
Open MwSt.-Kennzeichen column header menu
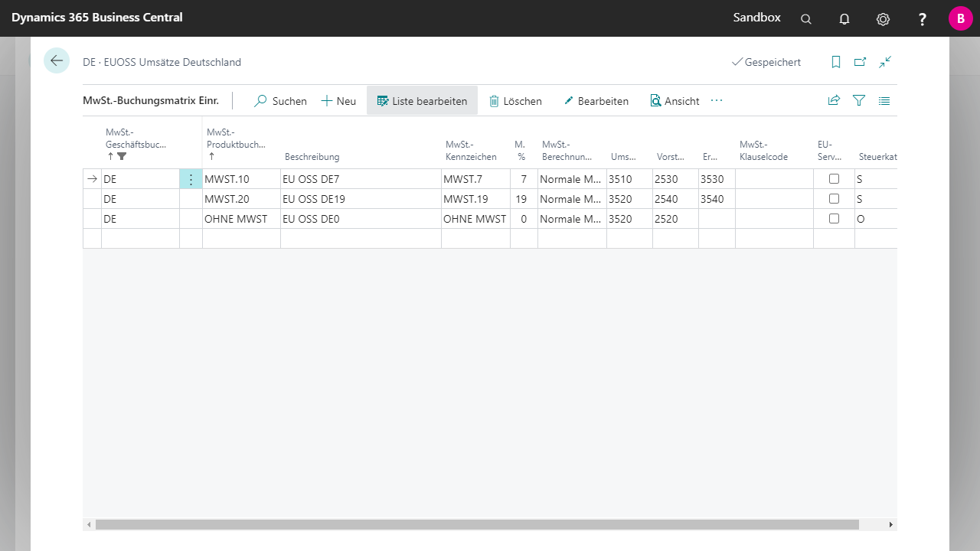coord(471,150)
